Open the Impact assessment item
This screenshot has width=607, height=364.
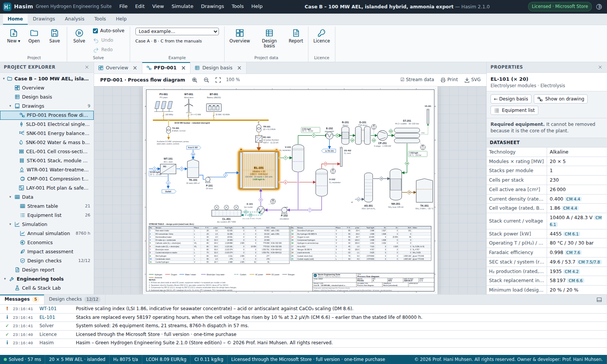pos(47,252)
